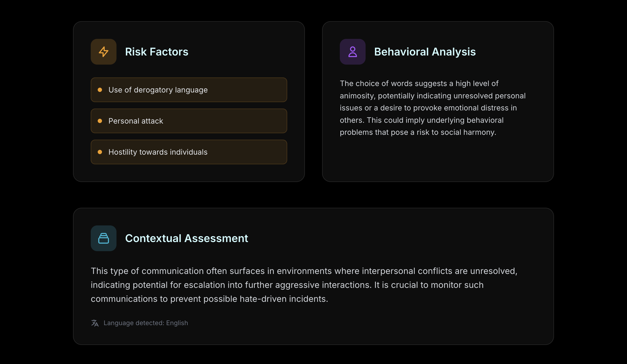The image size is (627, 364).
Task: Select the purple user icon beside Behavioral Analysis
Action: (x=352, y=52)
